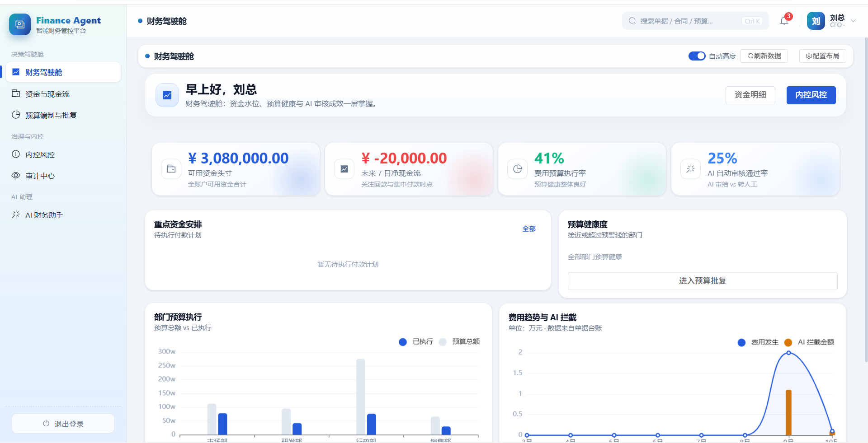Open 资金明细 from the greeting banner
Screen dimensions: 868x443
750,95
